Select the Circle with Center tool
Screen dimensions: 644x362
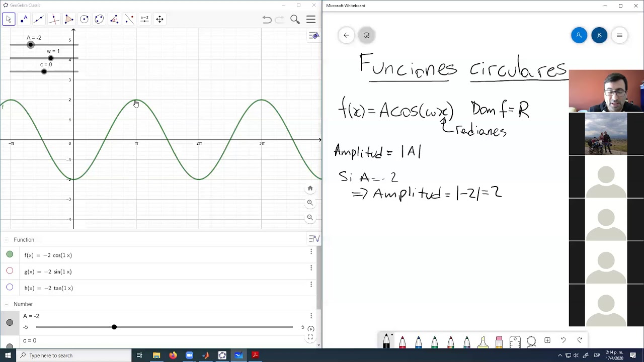tap(84, 19)
